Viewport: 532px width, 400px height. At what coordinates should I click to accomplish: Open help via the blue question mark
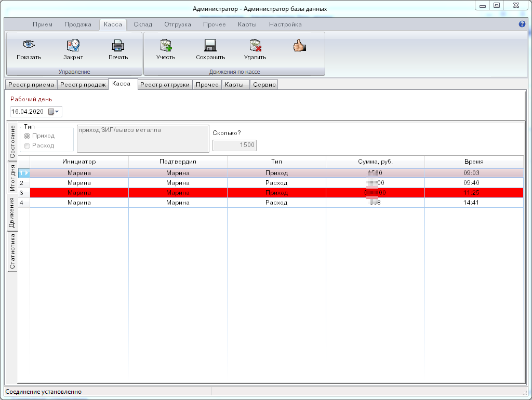click(x=522, y=24)
